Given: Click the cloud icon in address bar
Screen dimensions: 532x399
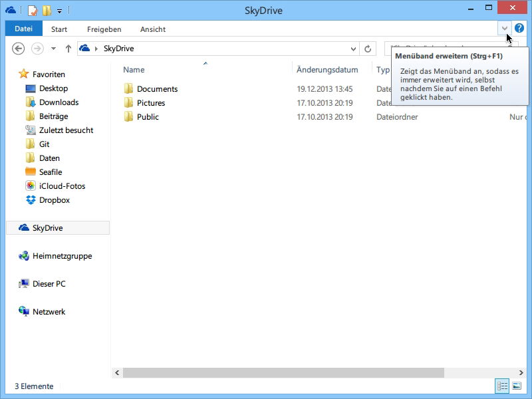Looking at the screenshot, I should (x=84, y=48).
